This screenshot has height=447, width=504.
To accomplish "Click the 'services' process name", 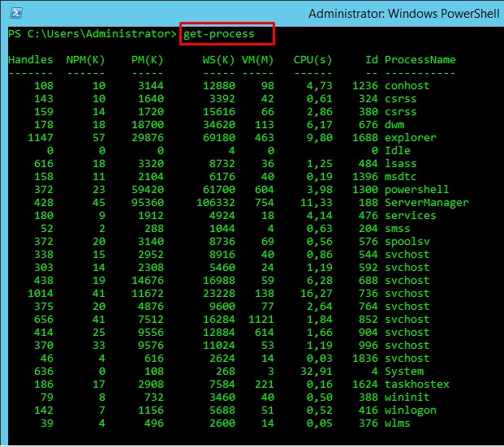I will 410,216.
